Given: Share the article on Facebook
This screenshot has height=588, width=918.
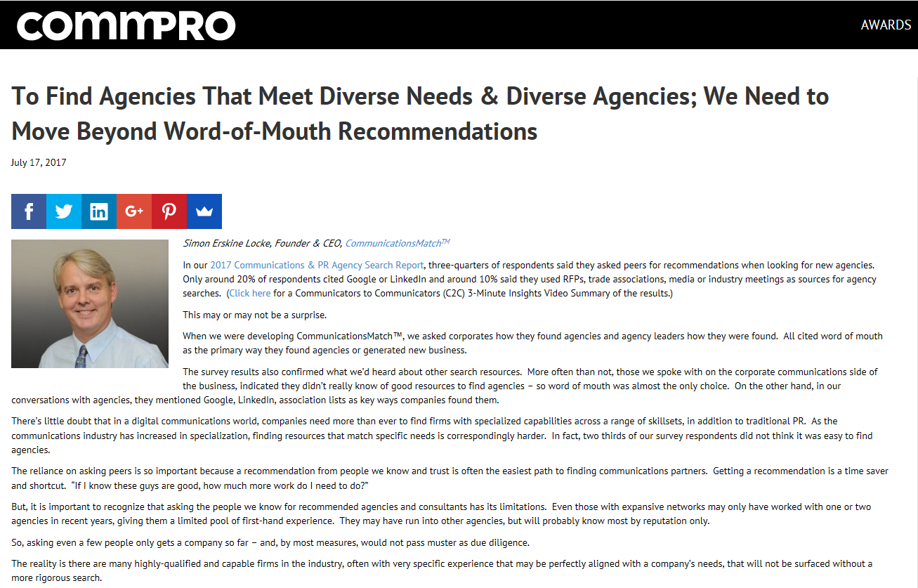Looking at the screenshot, I should [29, 211].
